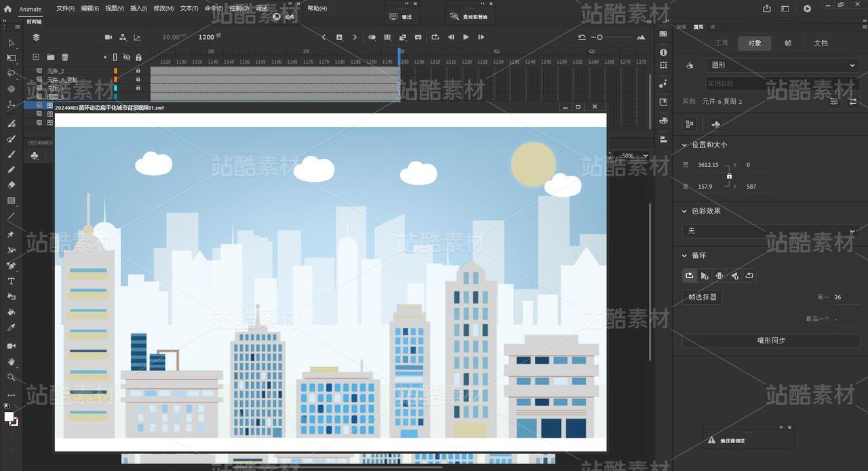Open the 图形 instance type dropdown
The image size is (868, 471).
click(782, 65)
